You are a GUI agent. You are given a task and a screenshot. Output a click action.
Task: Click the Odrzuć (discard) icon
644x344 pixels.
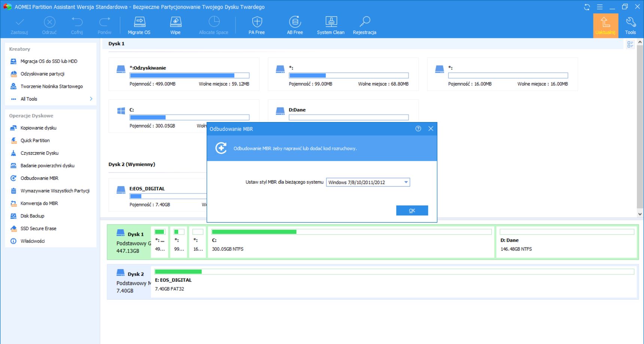pos(49,25)
